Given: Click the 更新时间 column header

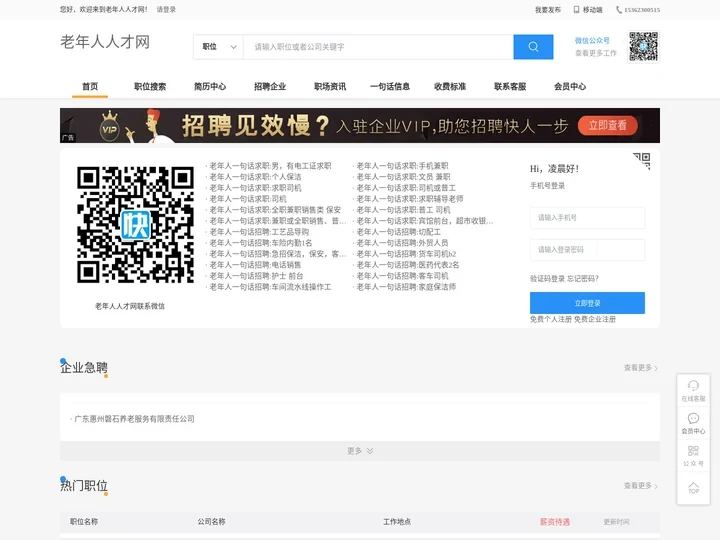Looking at the screenshot, I should [616, 522].
